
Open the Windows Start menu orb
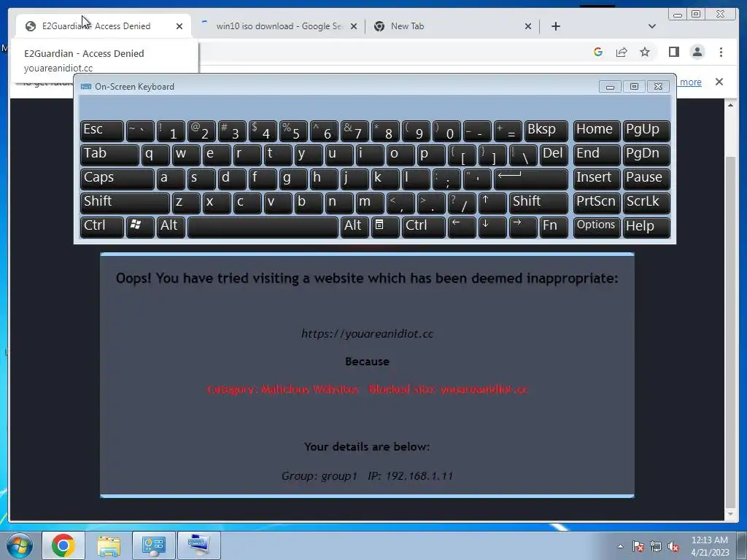click(x=20, y=545)
